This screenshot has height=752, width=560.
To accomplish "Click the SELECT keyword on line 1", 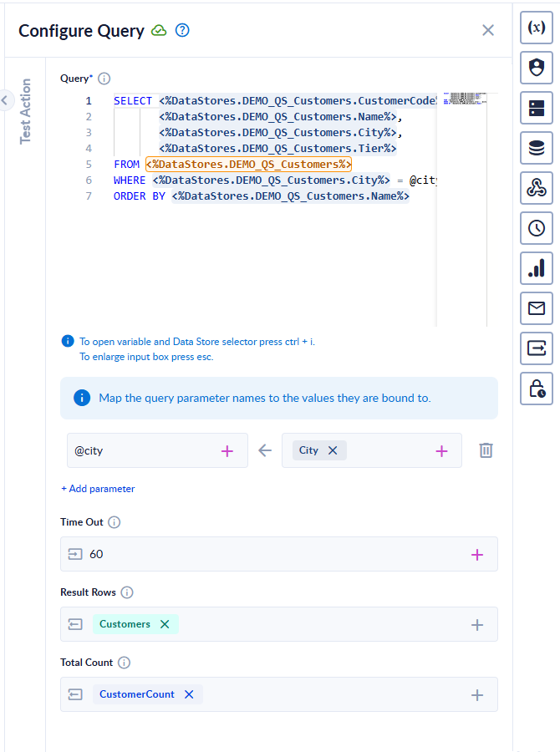I will click(132, 101).
